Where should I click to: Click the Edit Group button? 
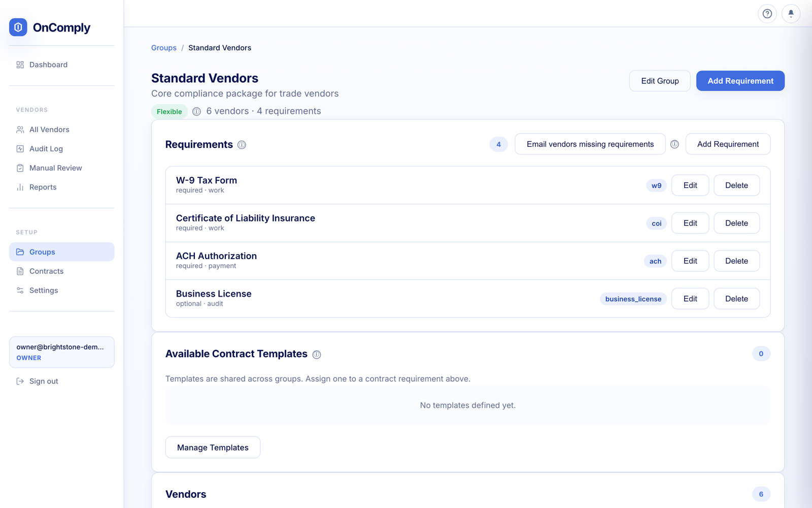(660, 81)
